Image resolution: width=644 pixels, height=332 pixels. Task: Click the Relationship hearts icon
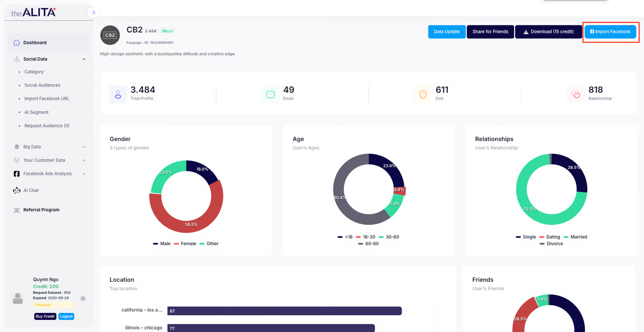coord(576,94)
